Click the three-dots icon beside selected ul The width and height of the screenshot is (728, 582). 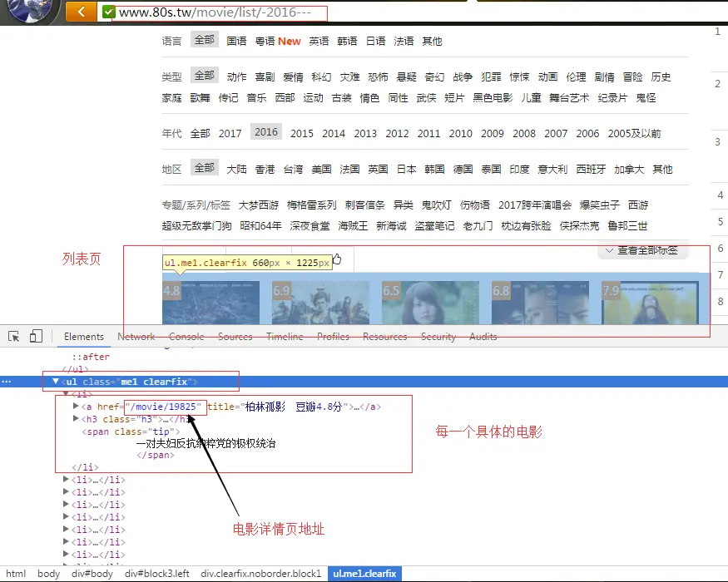[x=6, y=382]
